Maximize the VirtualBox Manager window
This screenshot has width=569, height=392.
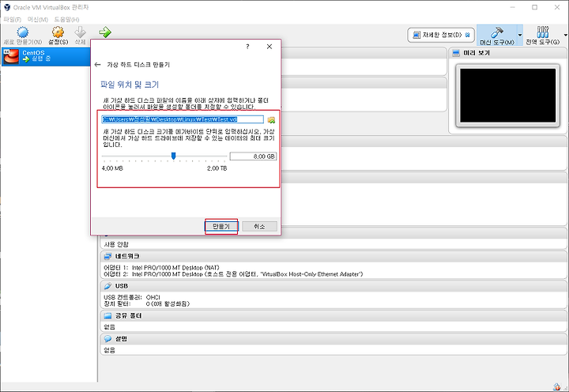[534, 7]
